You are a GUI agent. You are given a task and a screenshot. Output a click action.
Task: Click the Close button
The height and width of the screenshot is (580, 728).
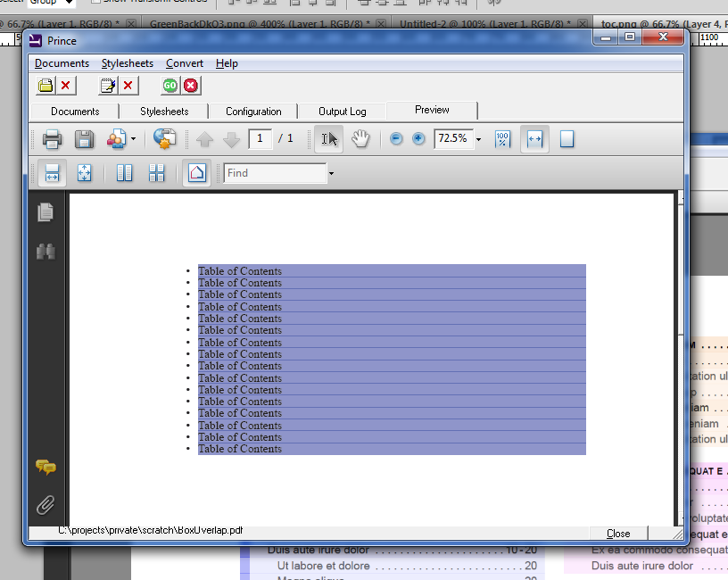(618, 534)
